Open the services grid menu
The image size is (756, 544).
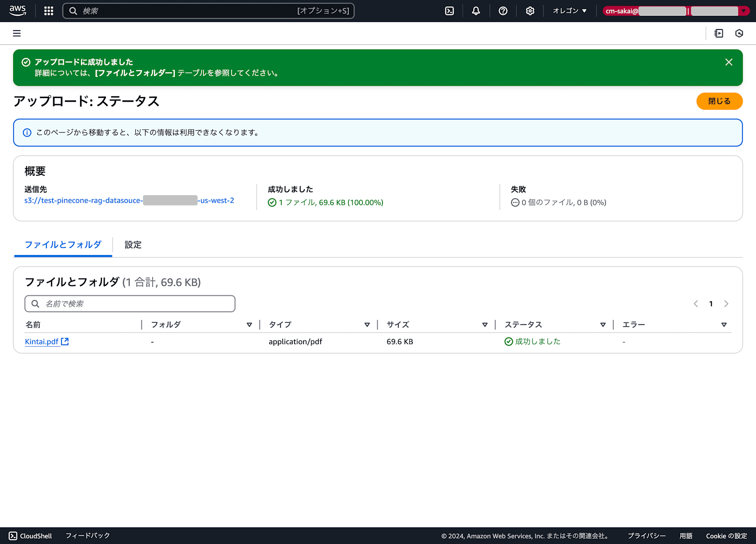coord(48,11)
